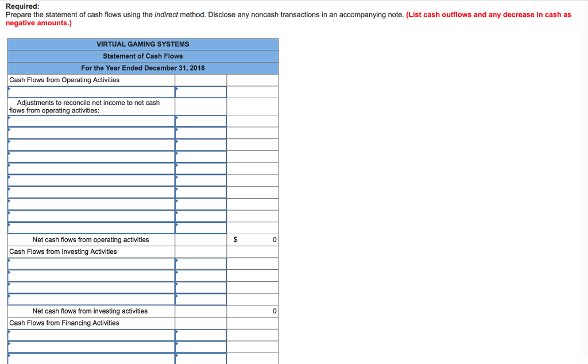Select the Statement of Cash Flows title row
Viewport: 588px width, 364px height.
(x=142, y=56)
